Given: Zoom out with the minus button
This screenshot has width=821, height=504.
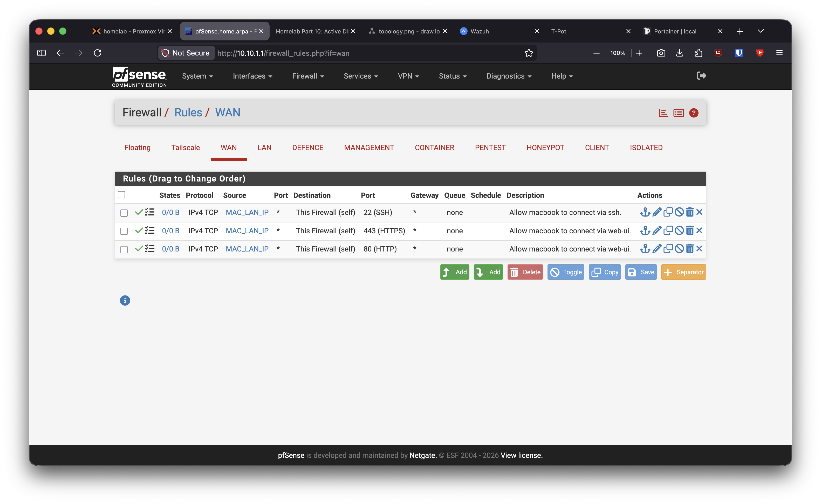Looking at the screenshot, I should (596, 53).
